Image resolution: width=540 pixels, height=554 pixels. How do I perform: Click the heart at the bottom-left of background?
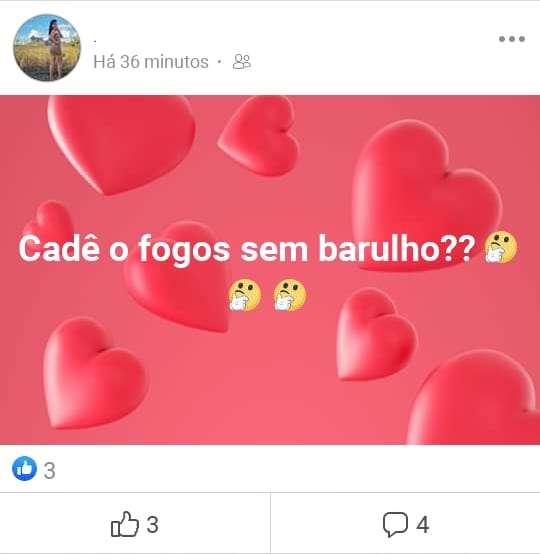(x=95, y=373)
